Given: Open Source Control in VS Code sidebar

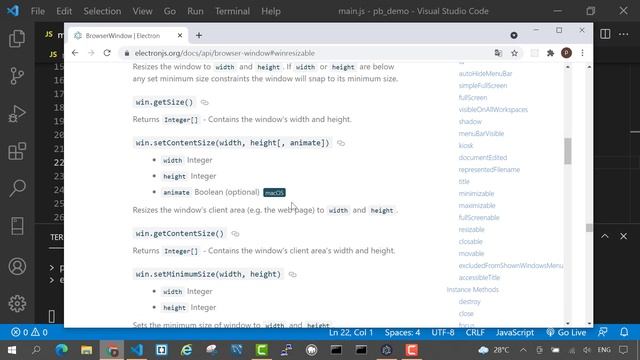Looking at the screenshot, I should click(17, 76).
